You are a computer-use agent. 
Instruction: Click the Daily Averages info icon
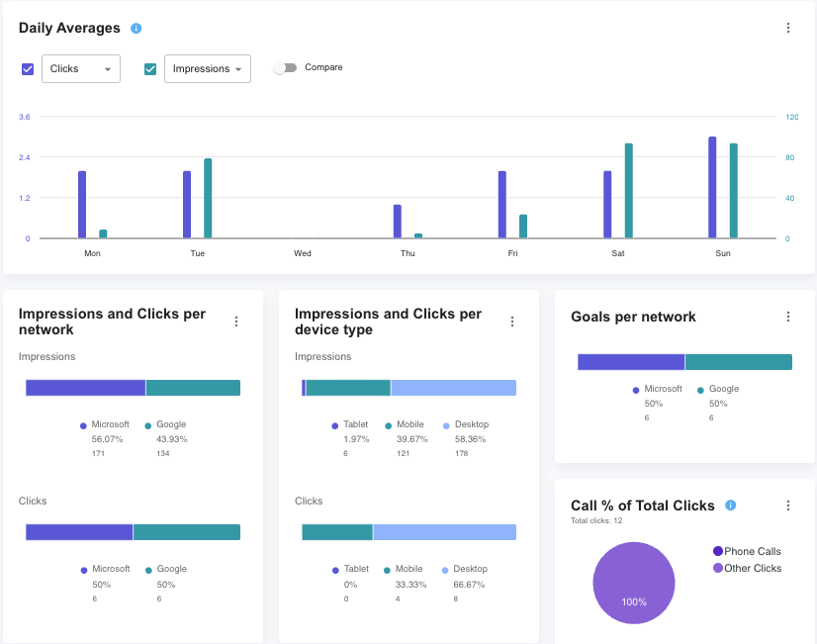(x=136, y=28)
